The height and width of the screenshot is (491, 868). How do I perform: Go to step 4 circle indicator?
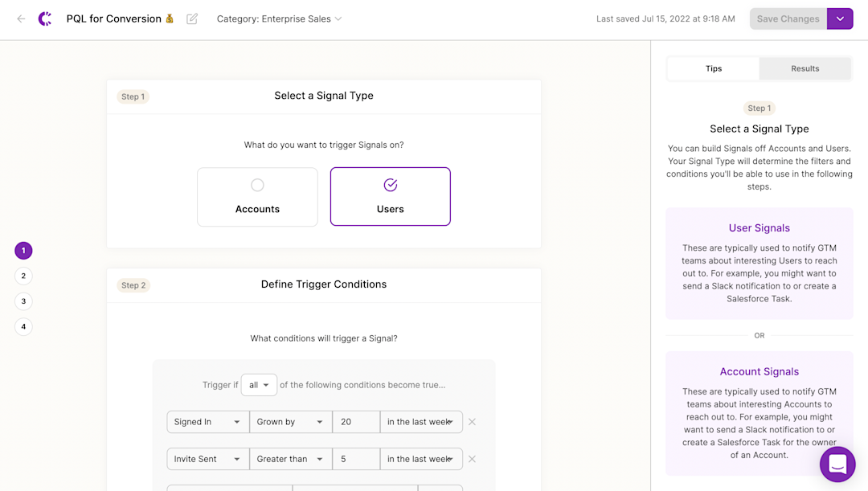click(23, 326)
